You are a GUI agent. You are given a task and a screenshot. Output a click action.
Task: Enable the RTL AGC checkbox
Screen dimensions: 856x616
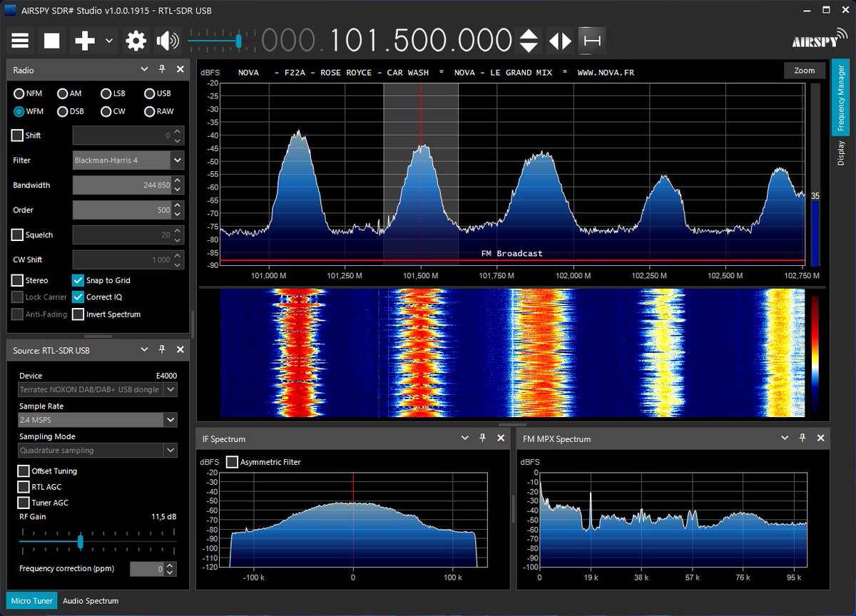pos(24,487)
